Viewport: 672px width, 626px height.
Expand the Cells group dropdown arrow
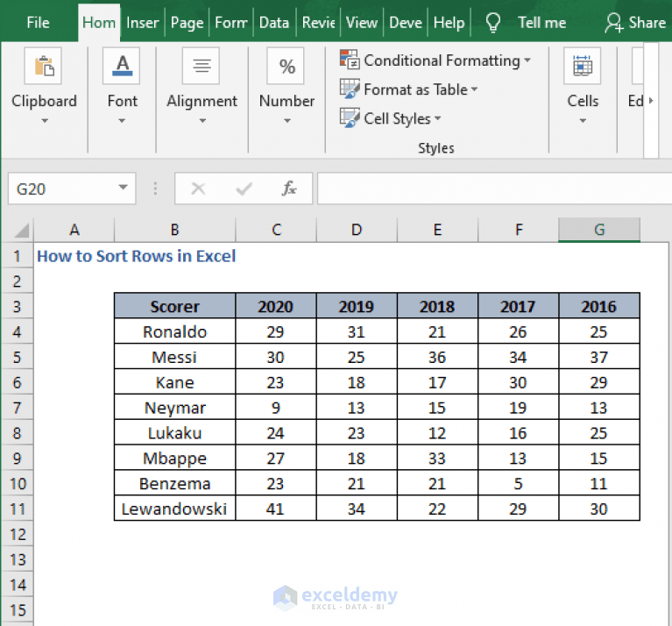(x=583, y=121)
